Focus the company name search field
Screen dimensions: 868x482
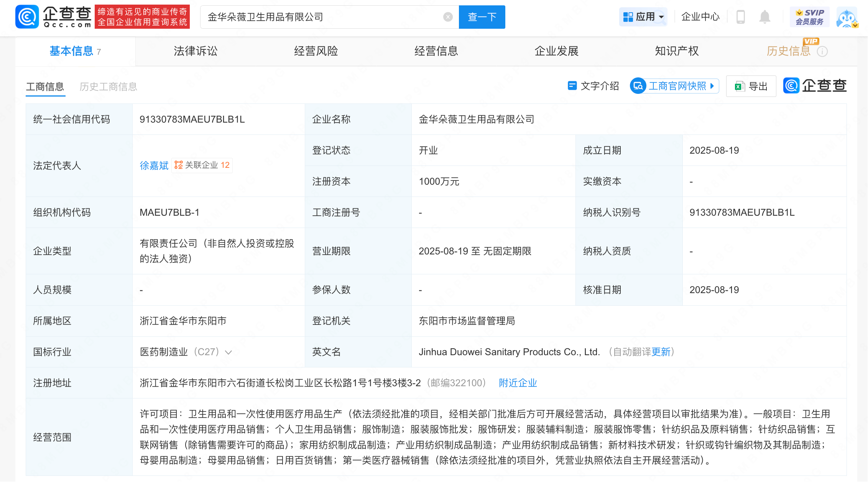(x=322, y=17)
